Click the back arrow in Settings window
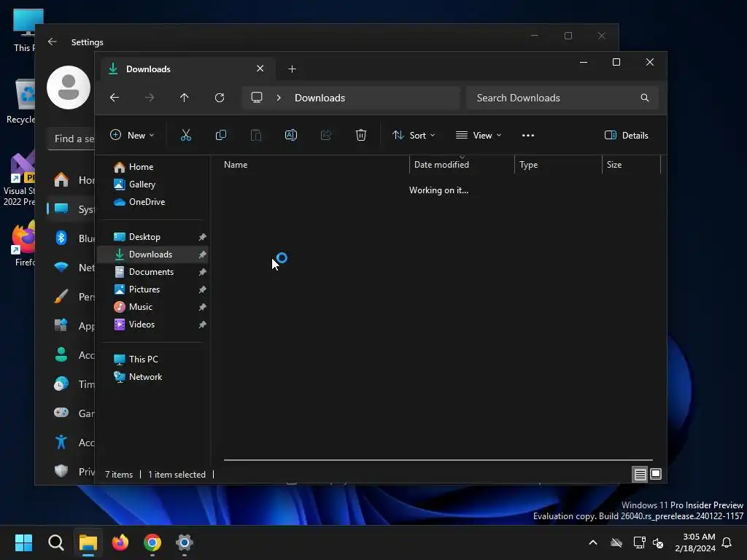This screenshot has height=560, width=747. 53,42
